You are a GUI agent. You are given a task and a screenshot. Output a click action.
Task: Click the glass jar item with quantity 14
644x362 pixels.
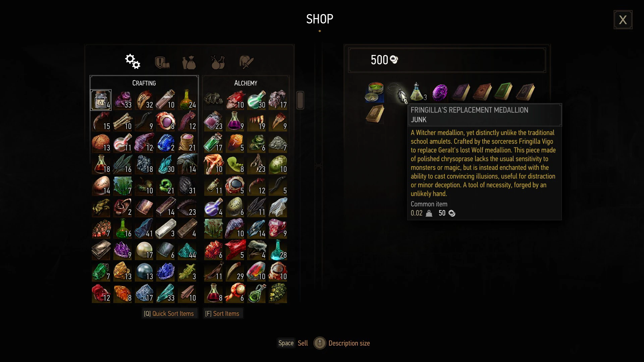[x=101, y=100]
